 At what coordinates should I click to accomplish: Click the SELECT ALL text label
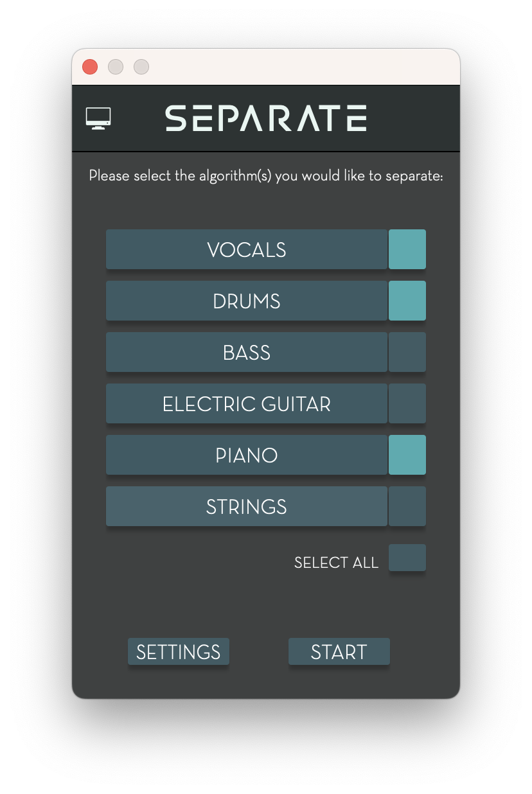pyautogui.click(x=336, y=563)
